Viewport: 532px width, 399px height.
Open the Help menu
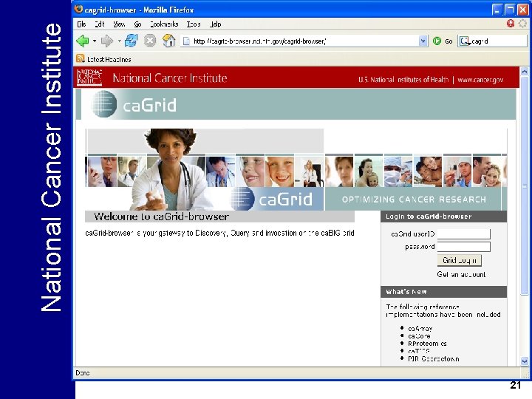pyautogui.click(x=215, y=24)
